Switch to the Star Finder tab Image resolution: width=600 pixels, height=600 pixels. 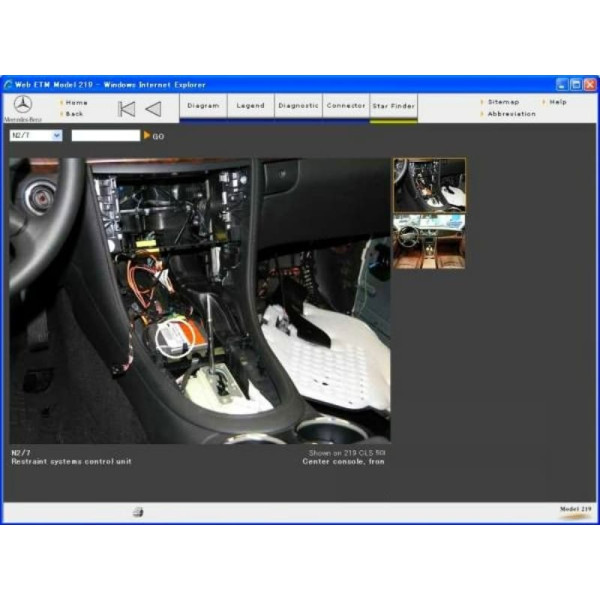(393, 106)
